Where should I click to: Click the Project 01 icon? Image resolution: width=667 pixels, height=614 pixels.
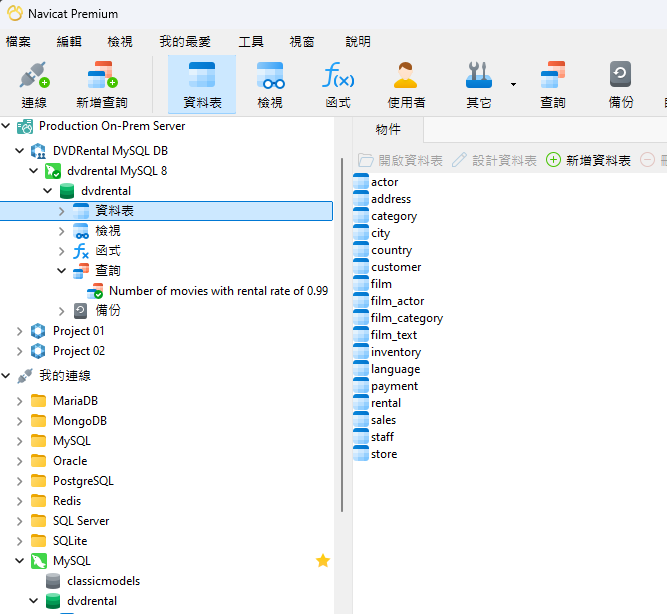(38, 331)
